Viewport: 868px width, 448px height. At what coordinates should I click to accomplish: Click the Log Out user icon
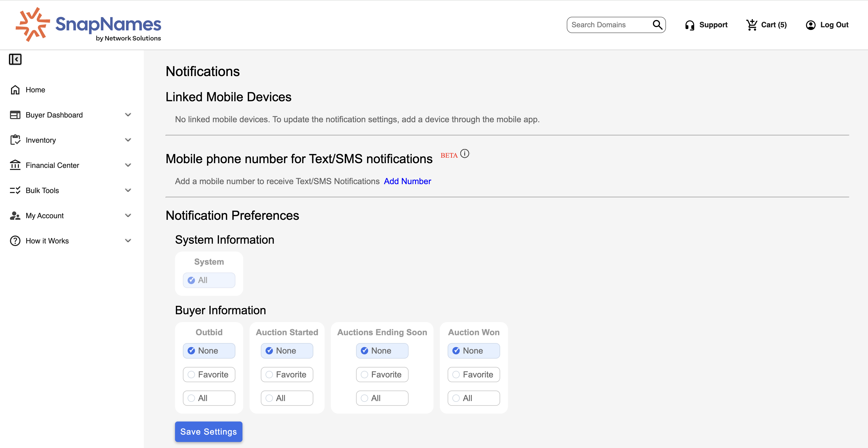point(810,25)
